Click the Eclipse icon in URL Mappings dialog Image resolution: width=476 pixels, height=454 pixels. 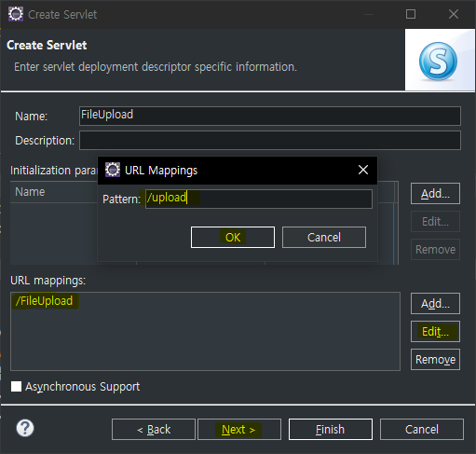(113, 170)
